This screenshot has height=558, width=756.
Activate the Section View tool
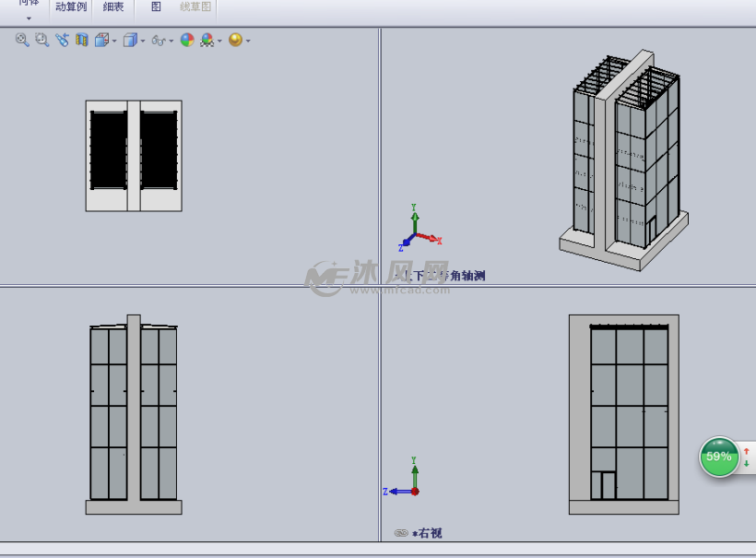coord(82,40)
